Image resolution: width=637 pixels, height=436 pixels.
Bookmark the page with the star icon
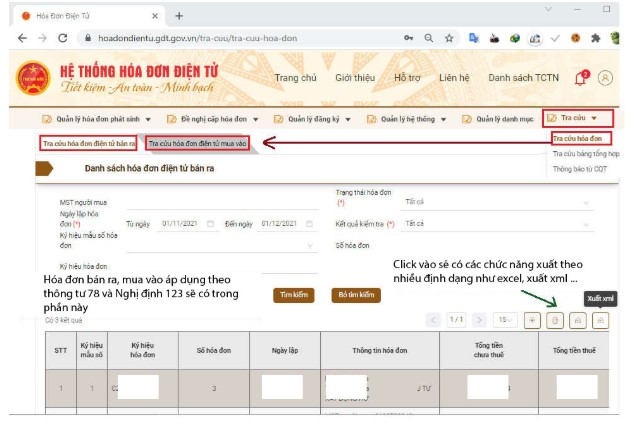(x=449, y=38)
